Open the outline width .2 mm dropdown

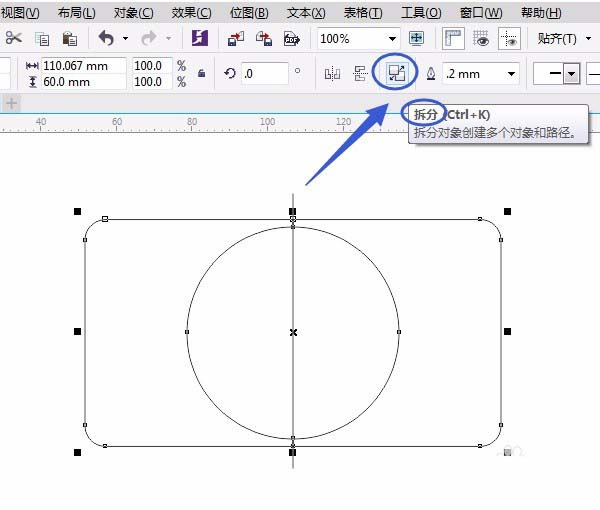click(x=511, y=73)
